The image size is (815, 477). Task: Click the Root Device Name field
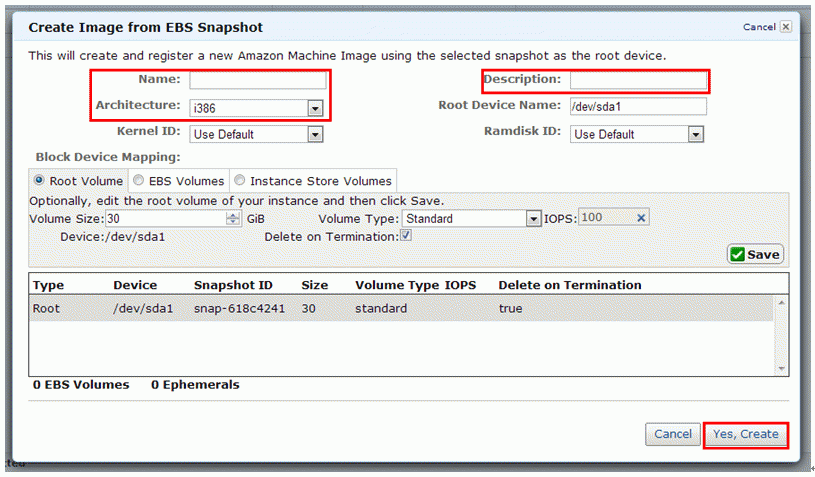tap(638, 107)
